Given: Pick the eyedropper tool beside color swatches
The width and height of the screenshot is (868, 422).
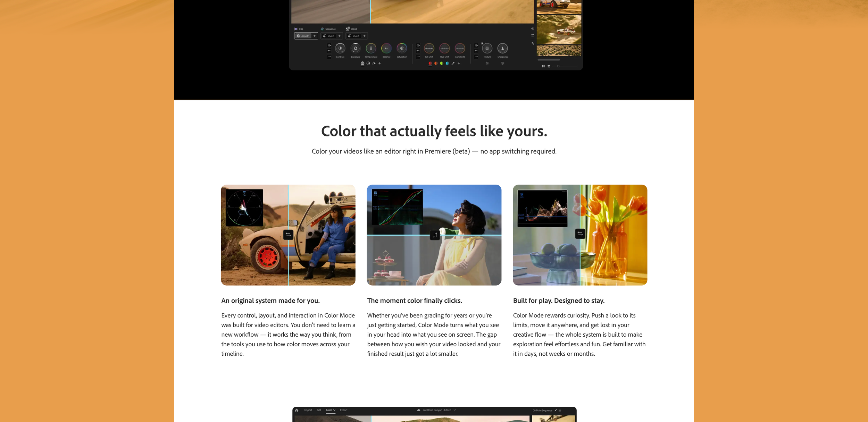Looking at the screenshot, I should (x=453, y=64).
